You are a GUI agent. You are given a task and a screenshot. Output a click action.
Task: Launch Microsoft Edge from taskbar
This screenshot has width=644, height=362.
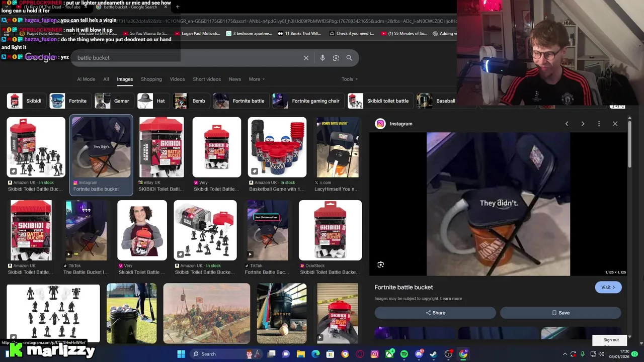coord(315,354)
